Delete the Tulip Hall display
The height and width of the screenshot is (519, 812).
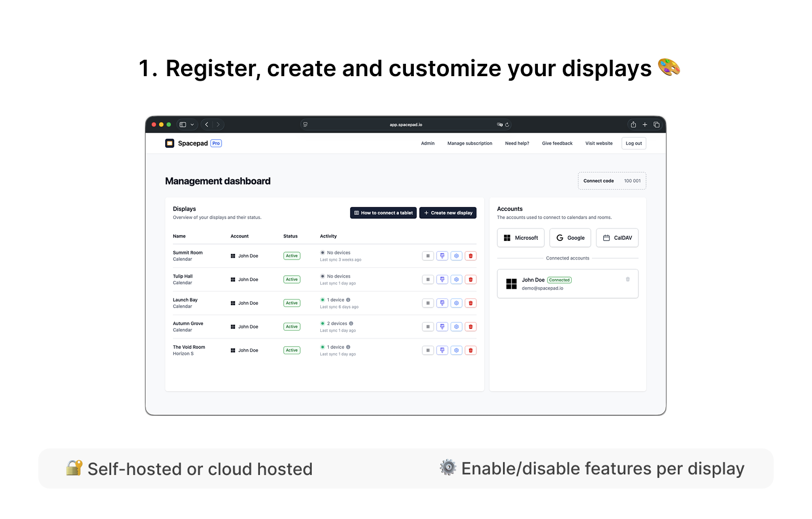click(x=471, y=280)
